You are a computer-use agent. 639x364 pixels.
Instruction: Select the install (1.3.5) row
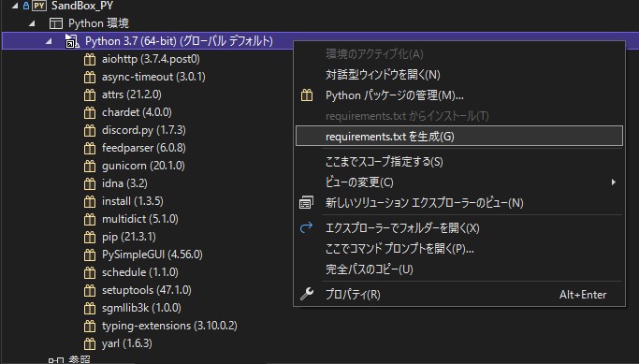pos(133,201)
